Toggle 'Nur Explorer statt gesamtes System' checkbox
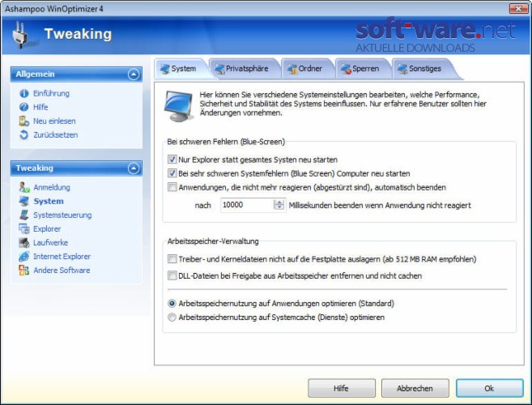 click(172, 160)
